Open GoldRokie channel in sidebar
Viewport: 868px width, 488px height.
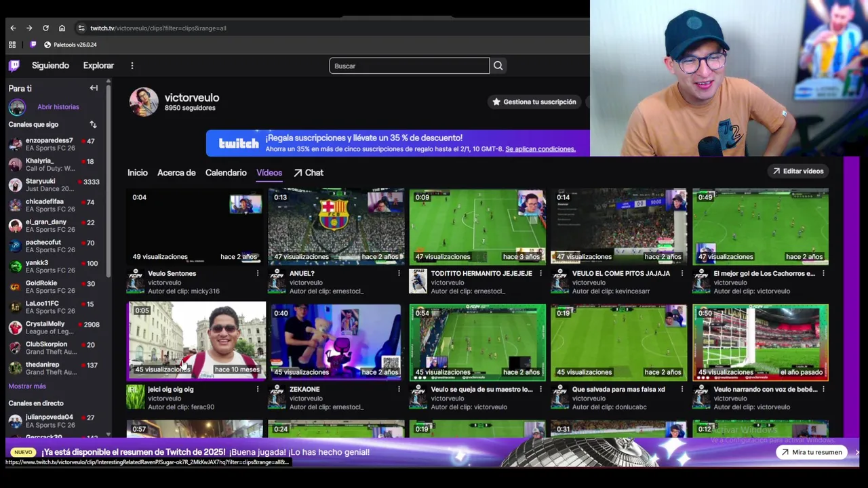click(54, 287)
